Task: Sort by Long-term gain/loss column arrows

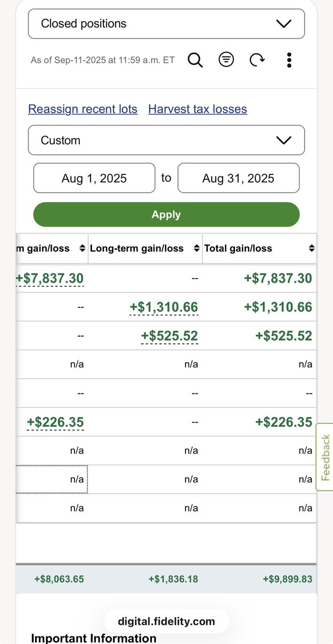Action: (197, 248)
